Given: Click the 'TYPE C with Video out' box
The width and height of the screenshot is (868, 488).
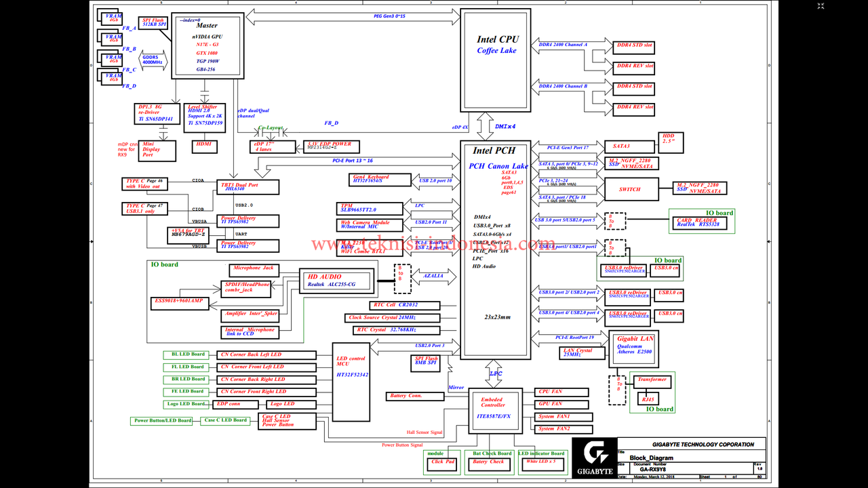Looking at the screenshot, I should point(145,184).
